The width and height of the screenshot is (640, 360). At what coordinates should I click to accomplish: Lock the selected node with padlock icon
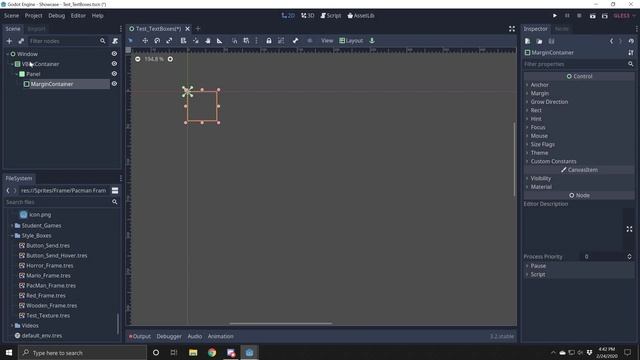point(269,40)
